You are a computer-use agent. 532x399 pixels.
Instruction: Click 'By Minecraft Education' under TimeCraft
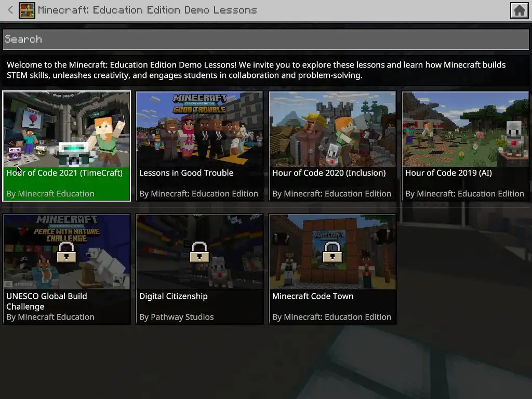click(x=50, y=194)
